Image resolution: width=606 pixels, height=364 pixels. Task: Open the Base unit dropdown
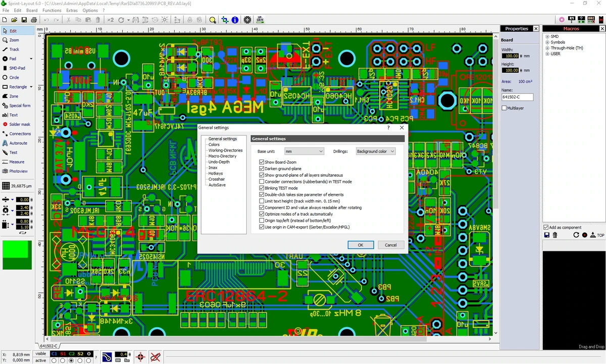pos(304,151)
